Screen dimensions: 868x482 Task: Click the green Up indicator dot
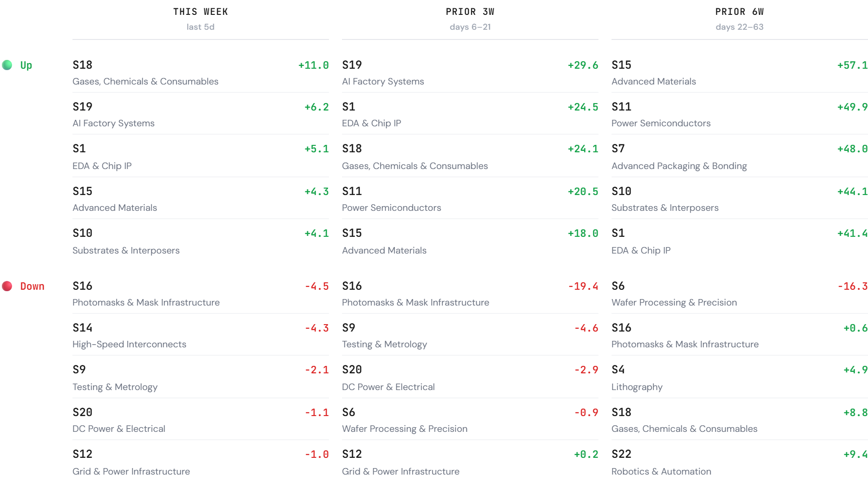7,65
